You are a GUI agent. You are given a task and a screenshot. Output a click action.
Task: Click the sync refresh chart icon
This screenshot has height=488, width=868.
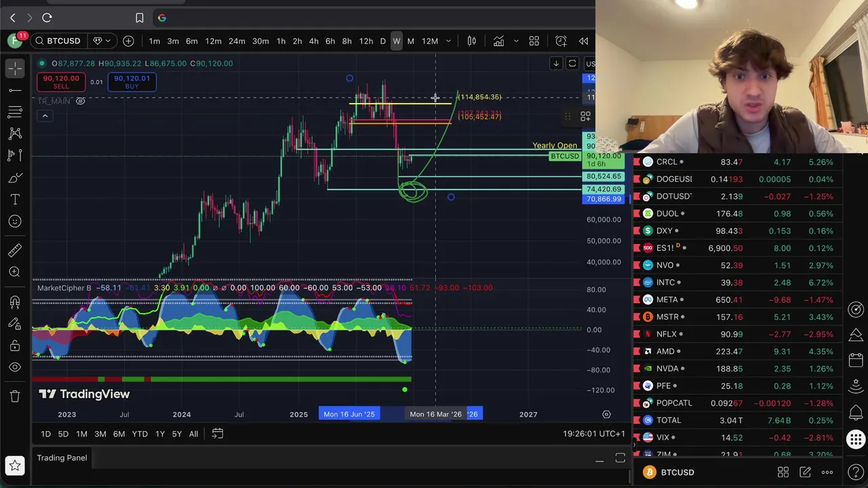click(x=572, y=64)
